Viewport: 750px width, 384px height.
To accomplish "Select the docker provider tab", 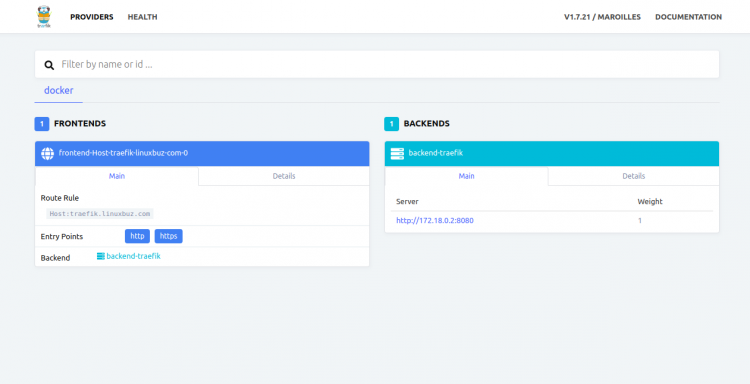I will 59,90.
